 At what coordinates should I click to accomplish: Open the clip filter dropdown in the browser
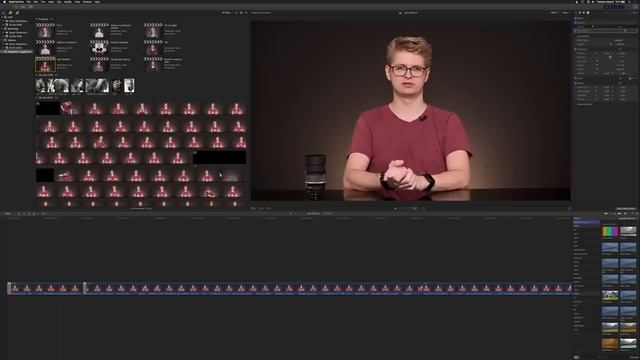point(226,13)
